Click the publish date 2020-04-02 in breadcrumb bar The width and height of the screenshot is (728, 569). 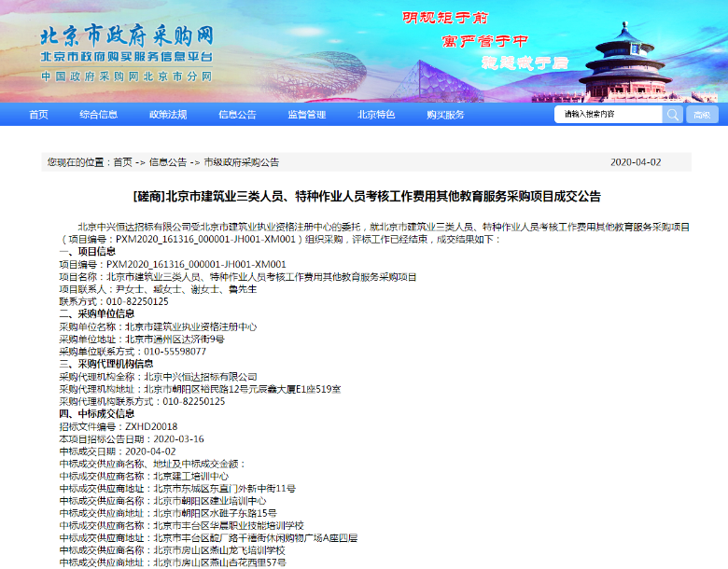coord(636,162)
